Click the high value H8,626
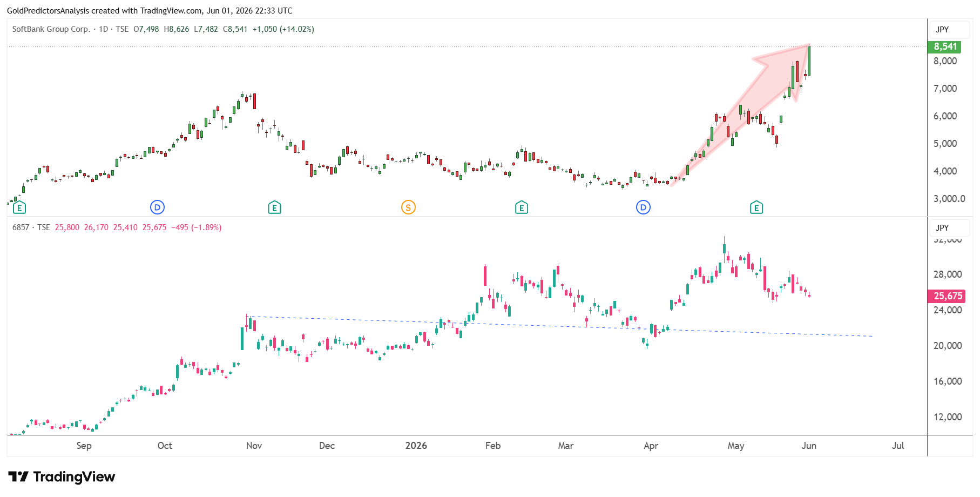 177,29
